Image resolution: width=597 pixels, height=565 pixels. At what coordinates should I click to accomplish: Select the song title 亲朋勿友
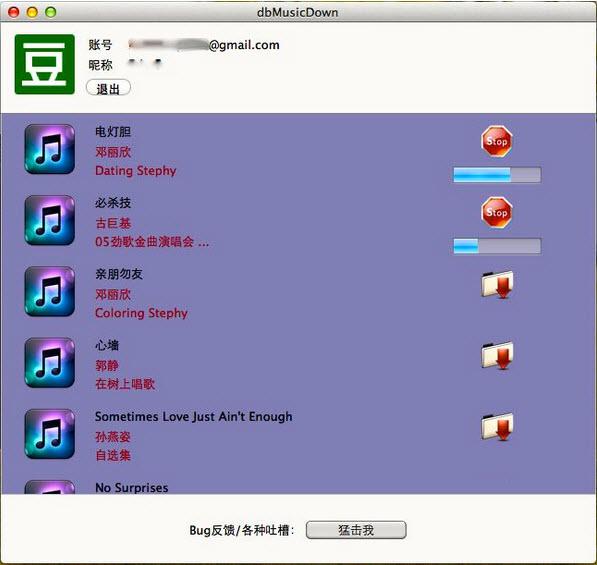tap(119, 274)
